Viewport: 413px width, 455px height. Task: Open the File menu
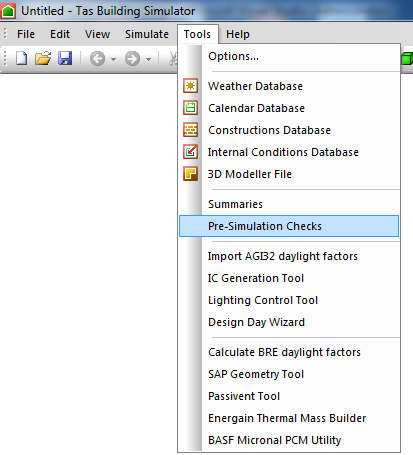point(26,34)
